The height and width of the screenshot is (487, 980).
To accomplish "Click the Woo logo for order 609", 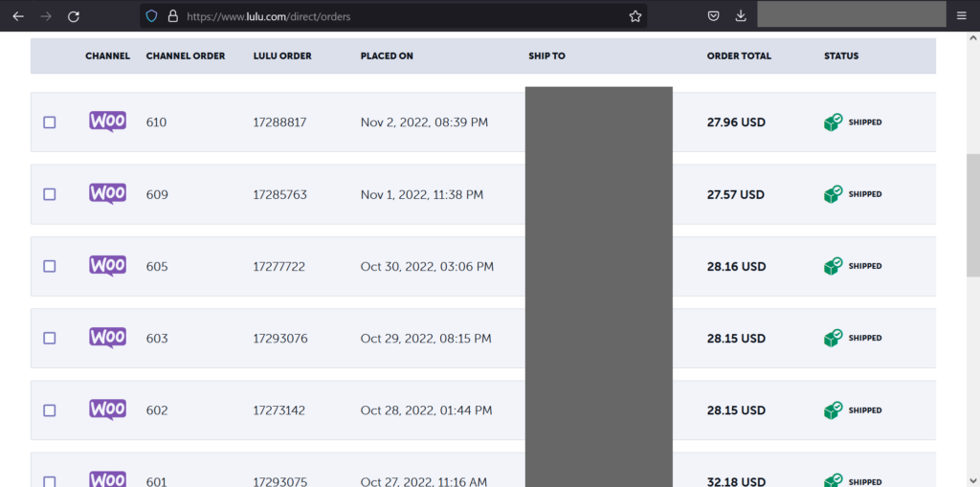I will pos(107,194).
